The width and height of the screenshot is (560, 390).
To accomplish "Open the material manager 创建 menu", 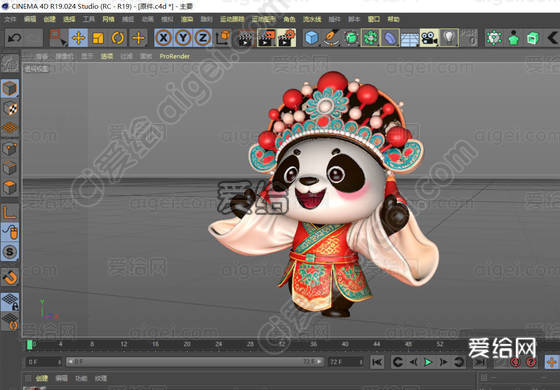I will pos(41,378).
